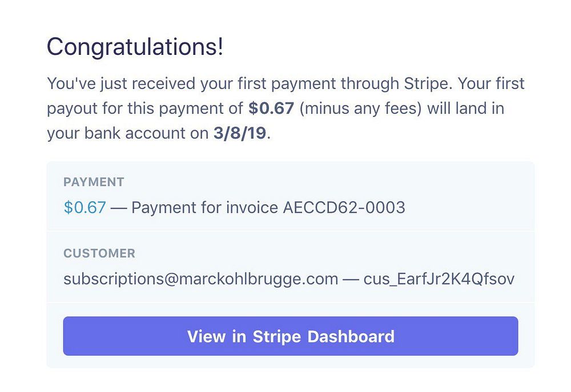571x392 pixels.
Task: Click the "payout for this payment of" text
Action: pyautogui.click(x=145, y=108)
